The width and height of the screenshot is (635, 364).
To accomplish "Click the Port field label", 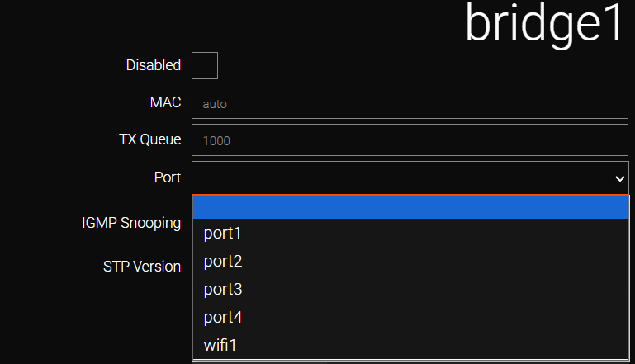I will coord(168,177).
